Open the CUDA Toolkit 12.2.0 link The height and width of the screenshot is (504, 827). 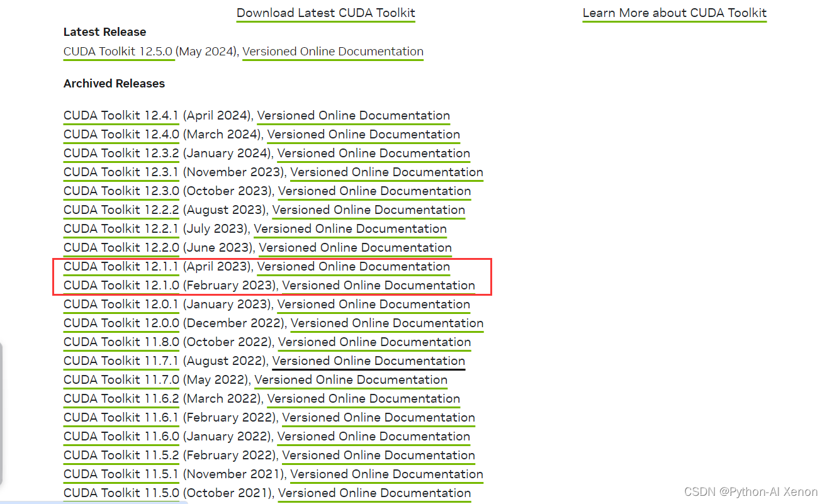point(121,248)
